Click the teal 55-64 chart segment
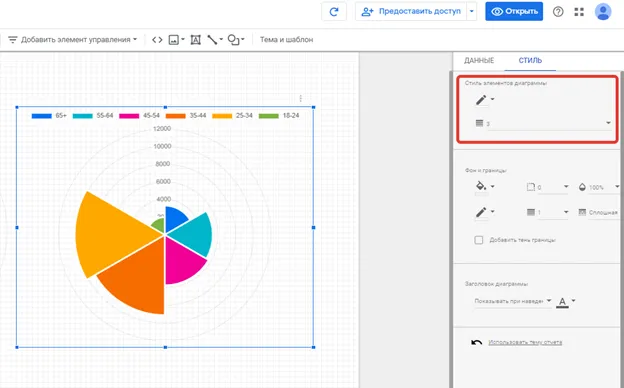Image resolution: width=624 pixels, height=388 pixels. [x=193, y=236]
